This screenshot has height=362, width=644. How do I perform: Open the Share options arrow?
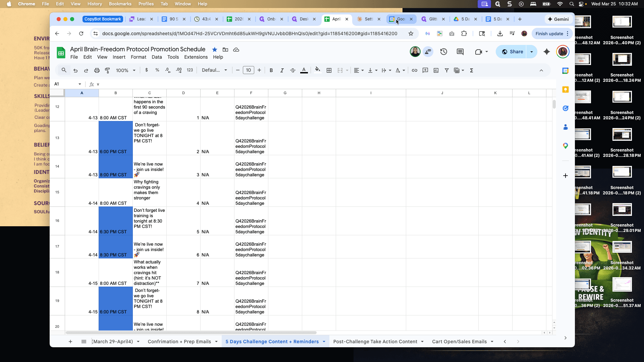click(x=532, y=52)
